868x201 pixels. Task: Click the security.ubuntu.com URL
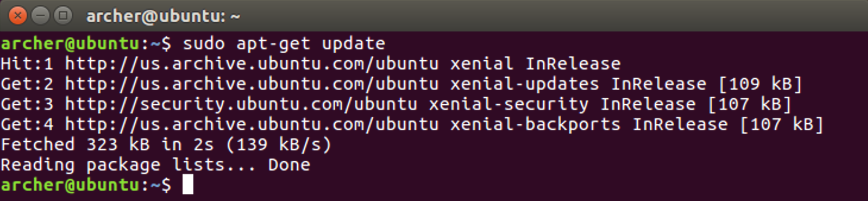click(241, 104)
